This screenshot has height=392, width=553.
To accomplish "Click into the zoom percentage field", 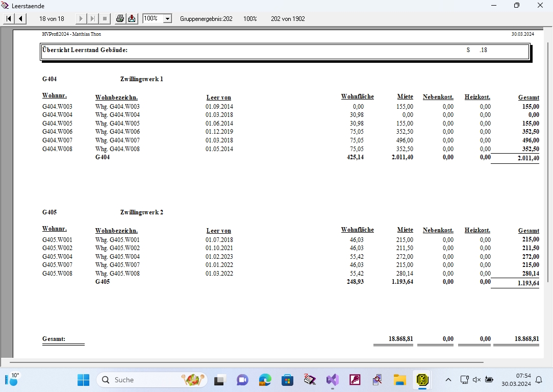I will point(153,19).
